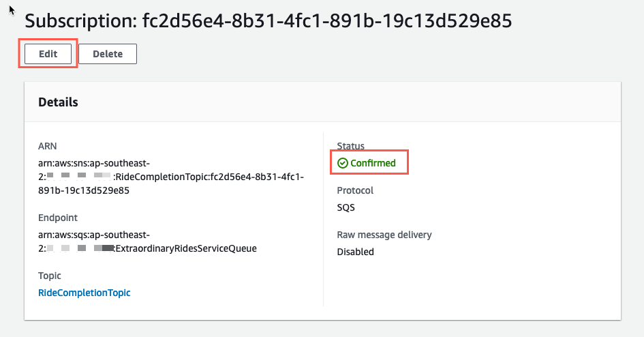Select the ExtraordinaryRidesServiceQueue endpoint text

[x=186, y=248]
